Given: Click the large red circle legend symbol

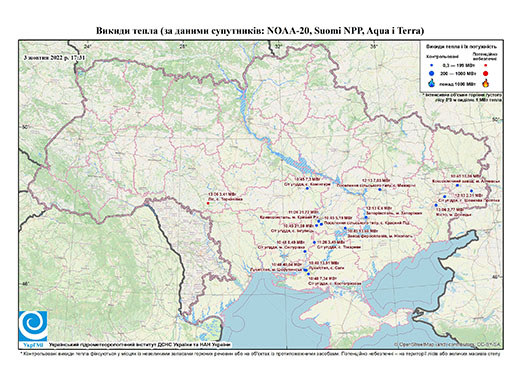Looking at the screenshot, I should tap(485, 73).
